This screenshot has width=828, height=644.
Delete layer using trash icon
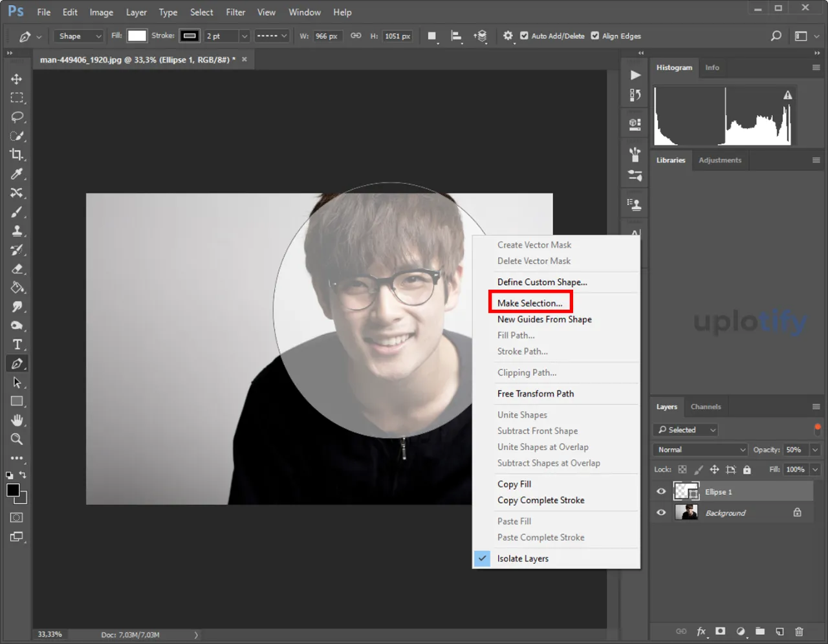click(x=799, y=631)
